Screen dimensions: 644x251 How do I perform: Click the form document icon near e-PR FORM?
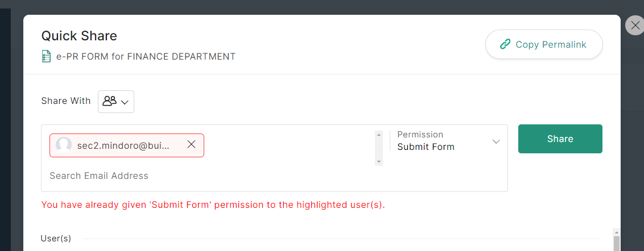point(46,56)
